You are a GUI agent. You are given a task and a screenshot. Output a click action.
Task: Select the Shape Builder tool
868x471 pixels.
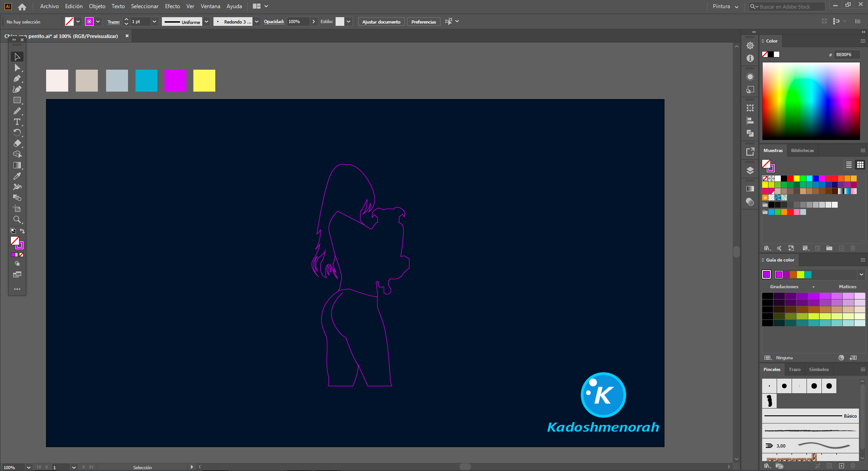[17, 155]
